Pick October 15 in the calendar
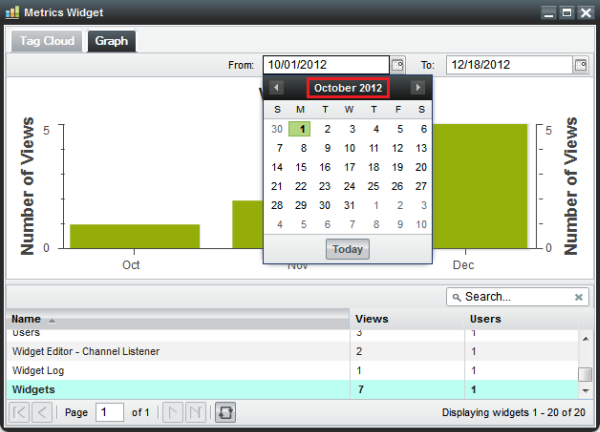This screenshot has height=432, width=600. [301, 167]
